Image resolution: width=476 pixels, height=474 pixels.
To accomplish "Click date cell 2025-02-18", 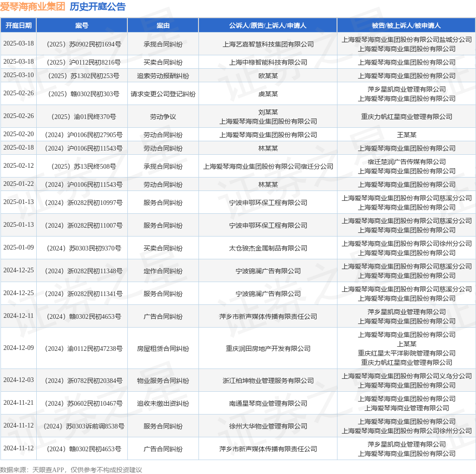I will [x=19, y=147].
